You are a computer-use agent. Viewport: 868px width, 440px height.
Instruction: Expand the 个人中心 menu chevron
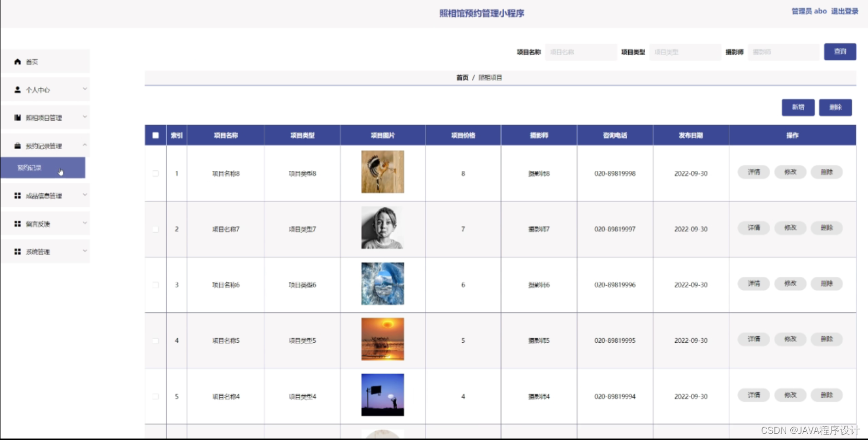(85, 89)
